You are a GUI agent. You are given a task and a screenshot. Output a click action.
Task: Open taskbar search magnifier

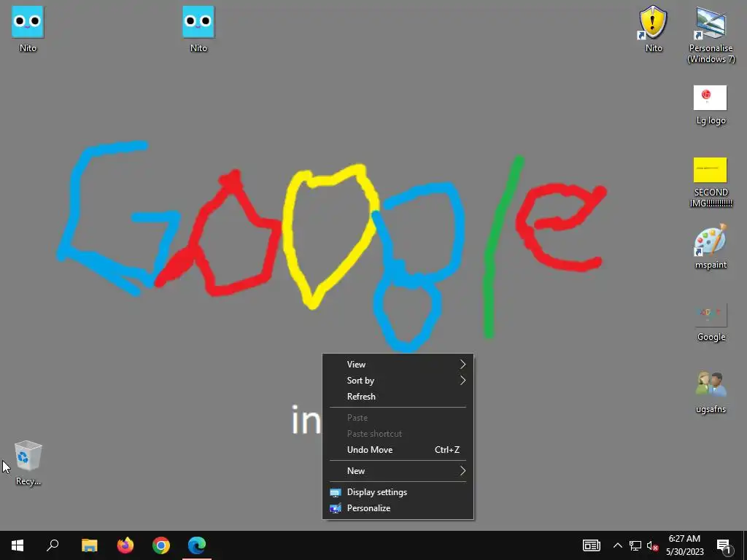(x=53, y=545)
